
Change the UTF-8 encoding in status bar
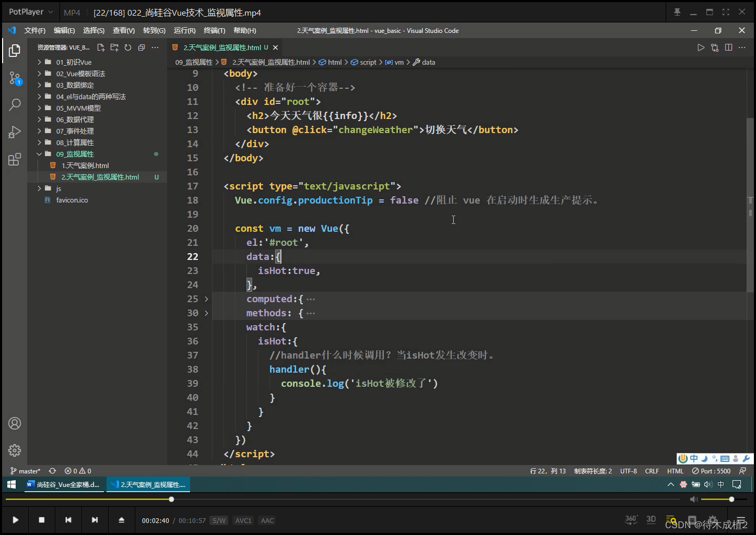tap(629, 471)
